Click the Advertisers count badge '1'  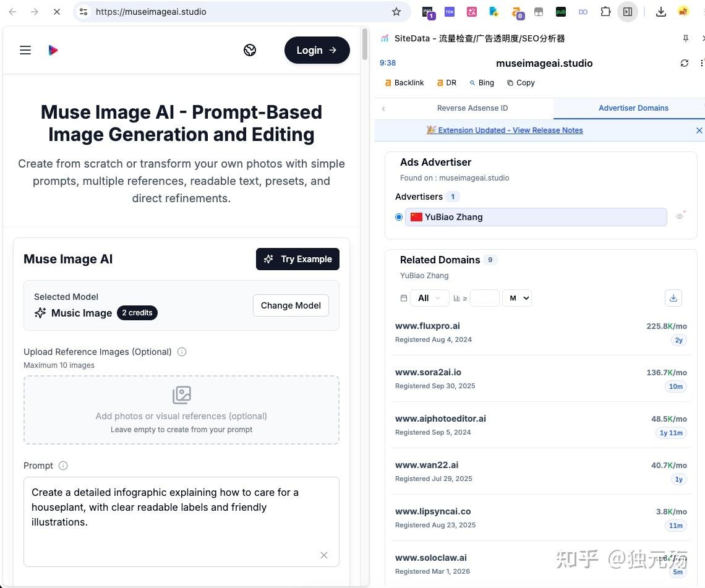[453, 197]
